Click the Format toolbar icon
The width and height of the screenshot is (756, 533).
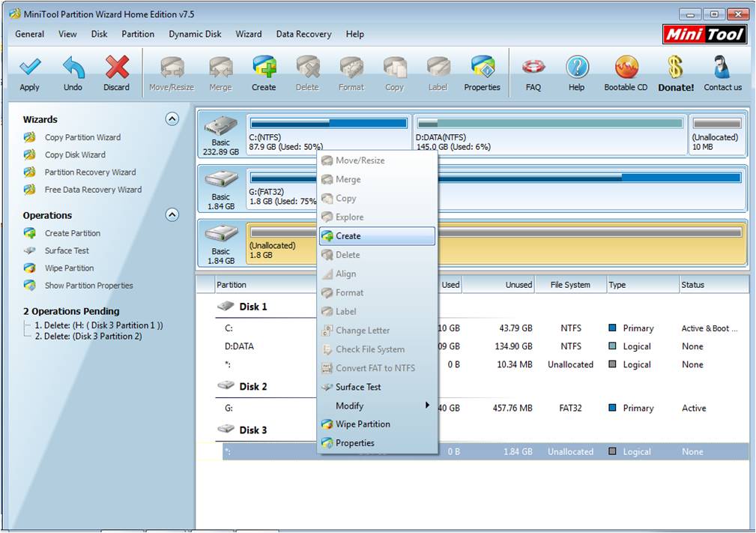click(x=351, y=67)
